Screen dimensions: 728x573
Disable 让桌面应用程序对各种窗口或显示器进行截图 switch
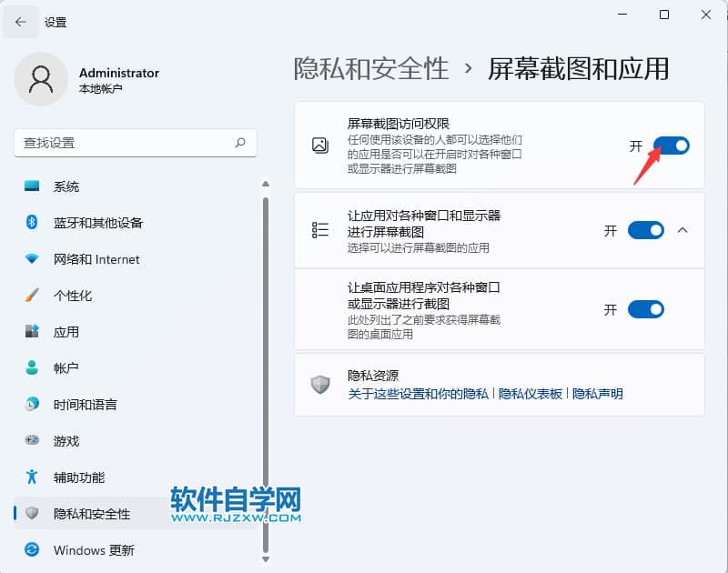coord(646,309)
